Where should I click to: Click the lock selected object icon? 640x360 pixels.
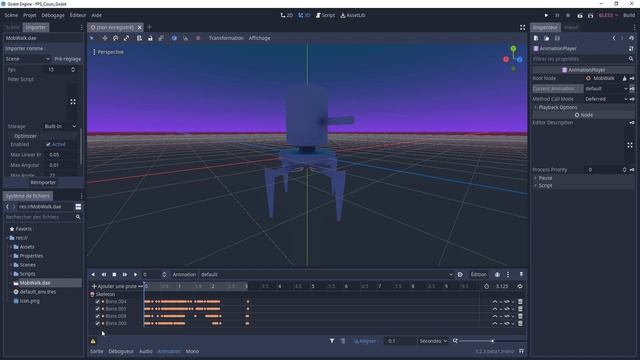(x=150, y=38)
